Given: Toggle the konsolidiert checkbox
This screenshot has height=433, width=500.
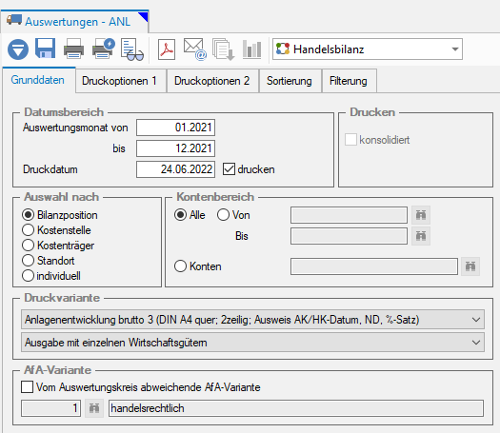Looking at the screenshot, I should (x=351, y=140).
